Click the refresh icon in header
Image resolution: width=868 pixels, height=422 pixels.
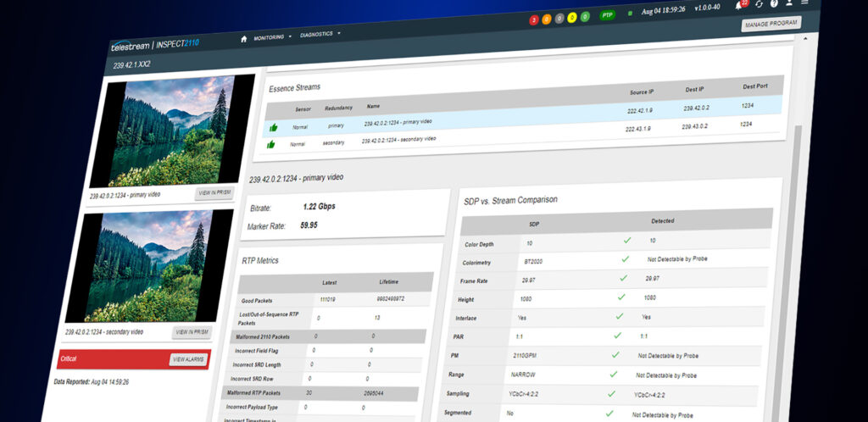click(759, 4)
